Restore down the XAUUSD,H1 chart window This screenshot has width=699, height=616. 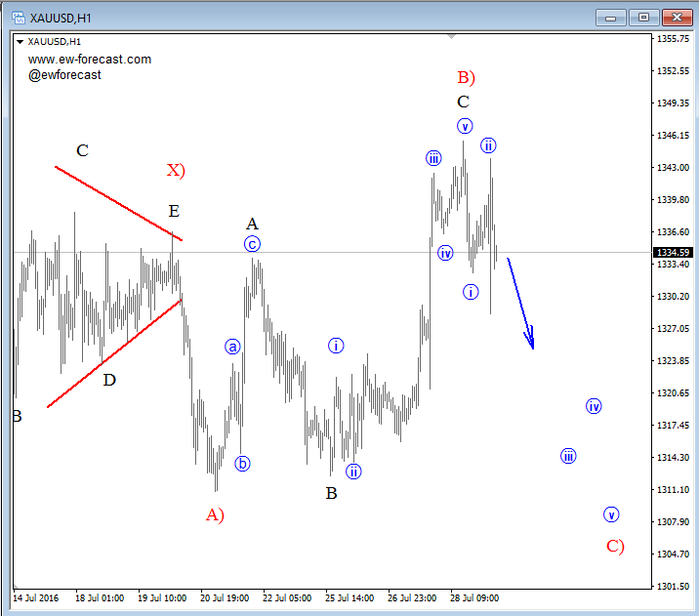pos(644,17)
